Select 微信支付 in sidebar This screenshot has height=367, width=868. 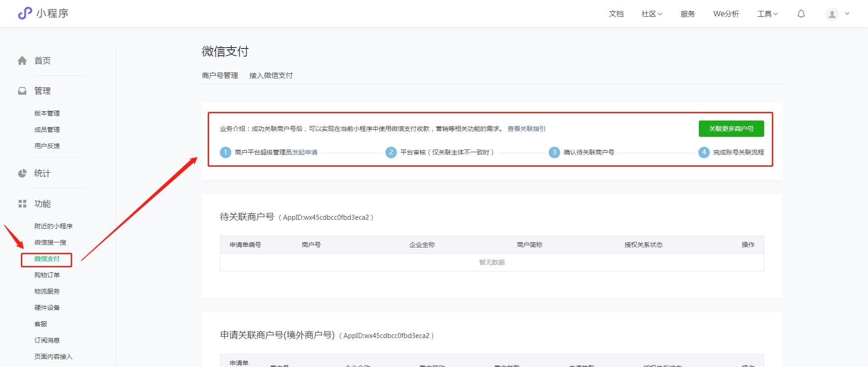(47, 259)
